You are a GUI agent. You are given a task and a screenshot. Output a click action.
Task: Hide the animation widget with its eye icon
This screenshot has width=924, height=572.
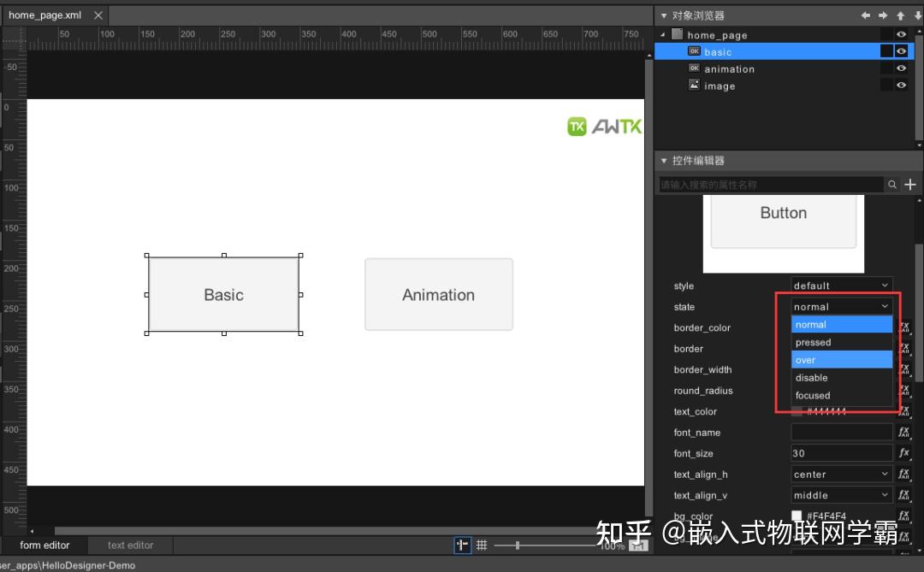pyautogui.click(x=901, y=68)
